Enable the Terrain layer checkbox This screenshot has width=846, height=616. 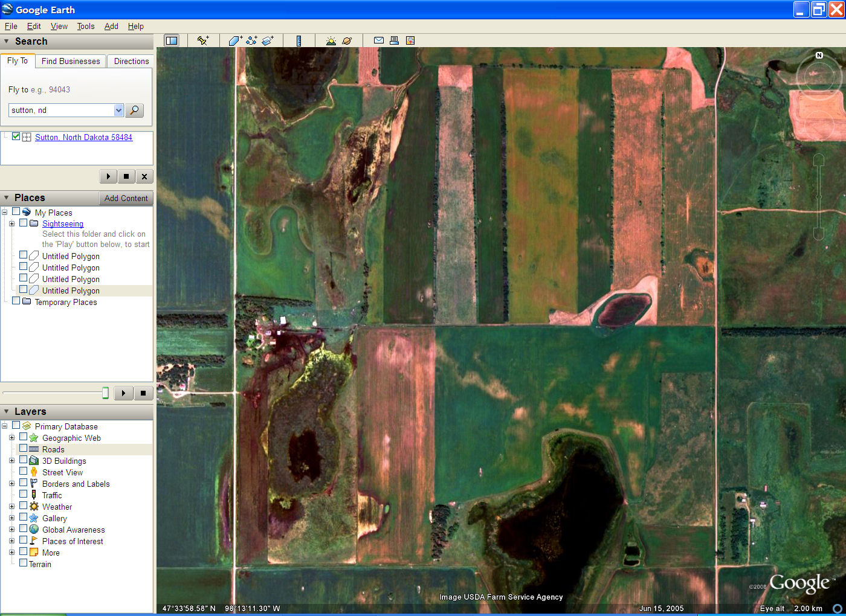tap(23, 563)
